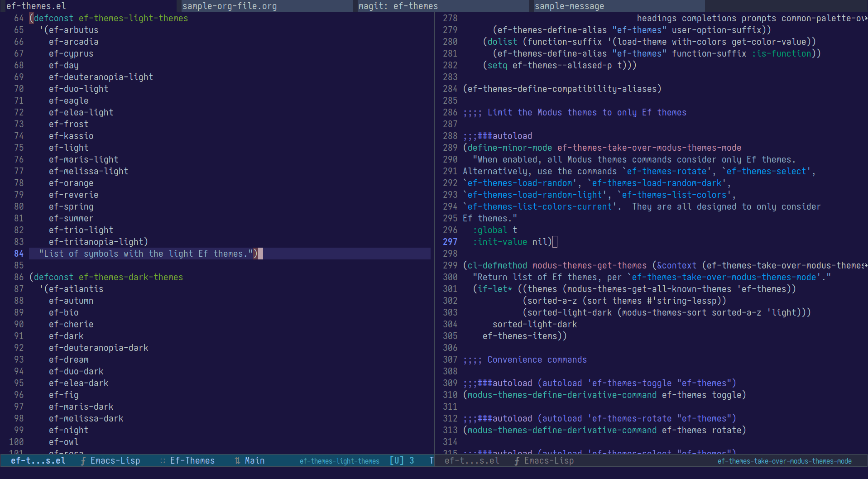Image resolution: width=868 pixels, height=479 pixels.
Task: Click the ef-themes-select reference on line 291
Action: point(767,171)
